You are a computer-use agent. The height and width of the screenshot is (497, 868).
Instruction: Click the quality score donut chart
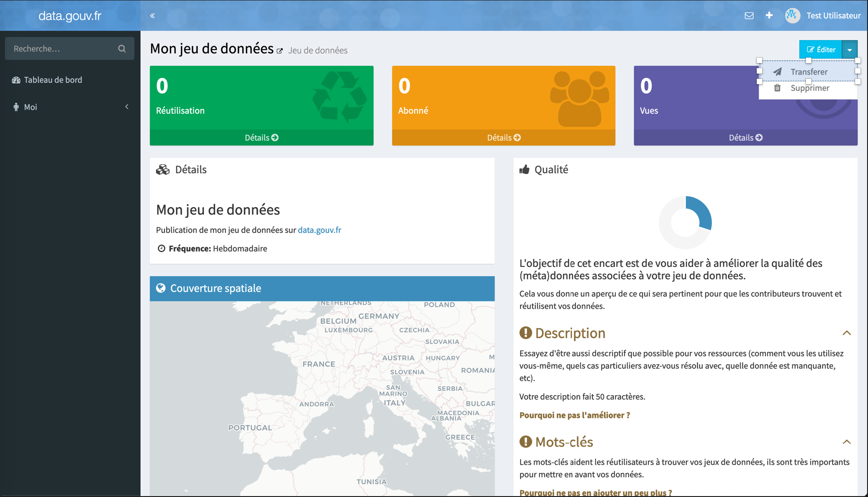(x=685, y=222)
